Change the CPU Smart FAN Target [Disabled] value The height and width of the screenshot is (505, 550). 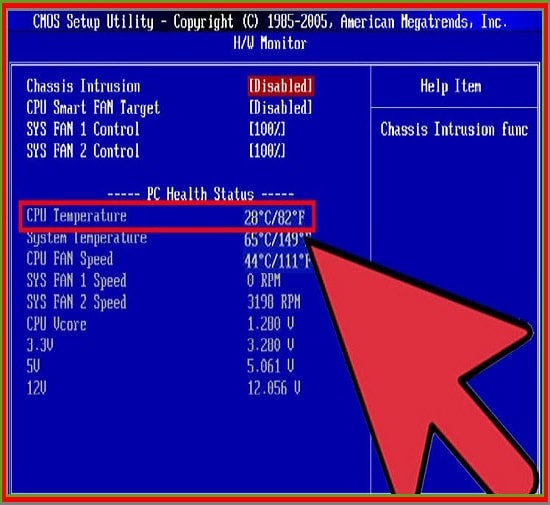[281, 108]
